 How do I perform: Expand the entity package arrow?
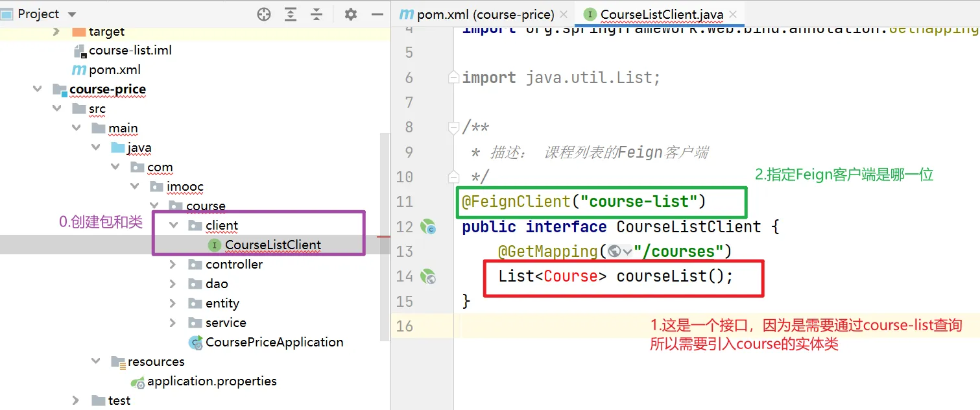point(173,303)
